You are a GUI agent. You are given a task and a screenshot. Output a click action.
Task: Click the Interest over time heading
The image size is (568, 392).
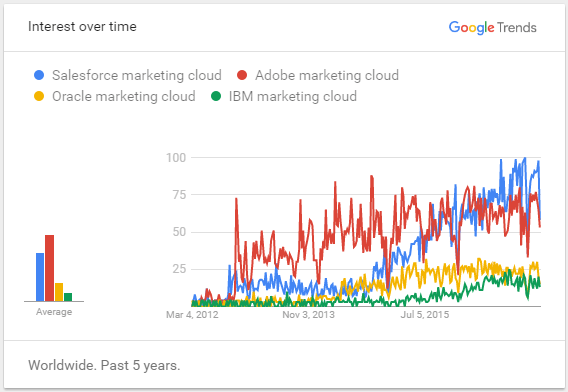pos(82,26)
